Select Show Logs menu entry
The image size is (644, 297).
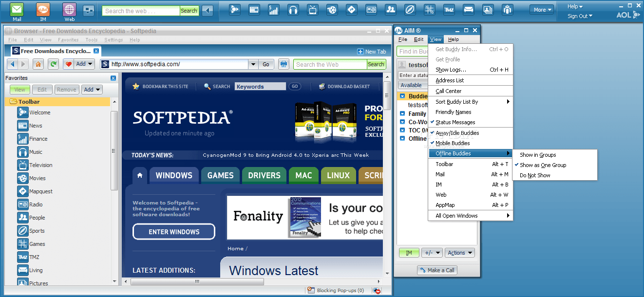(471, 70)
